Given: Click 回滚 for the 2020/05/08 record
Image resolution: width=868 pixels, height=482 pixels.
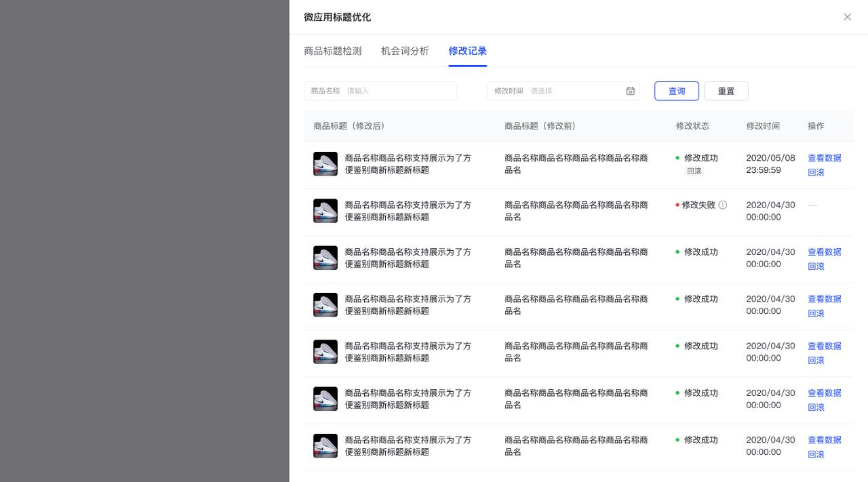Looking at the screenshot, I should (x=816, y=172).
